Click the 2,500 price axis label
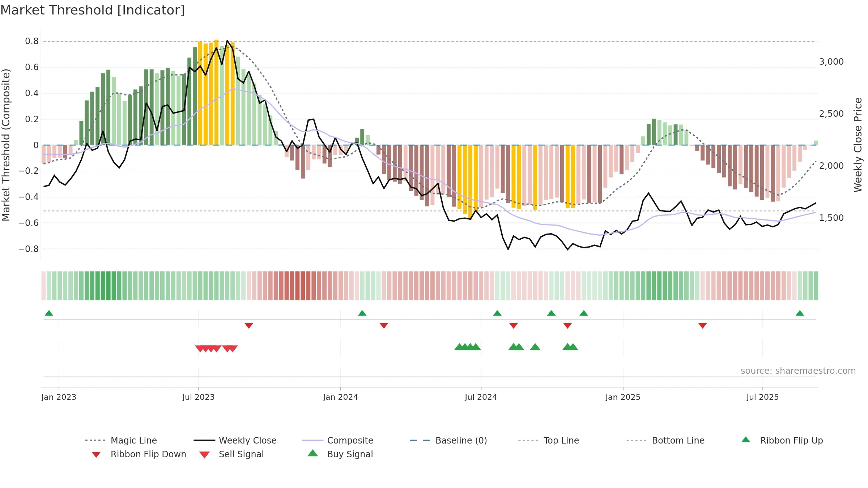 [x=831, y=114]
